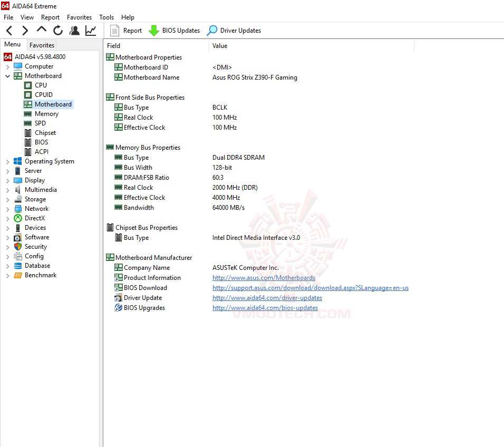Select the ACPI chip icon in the tree
The height and width of the screenshot is (447, 504).
coord(28,152)
